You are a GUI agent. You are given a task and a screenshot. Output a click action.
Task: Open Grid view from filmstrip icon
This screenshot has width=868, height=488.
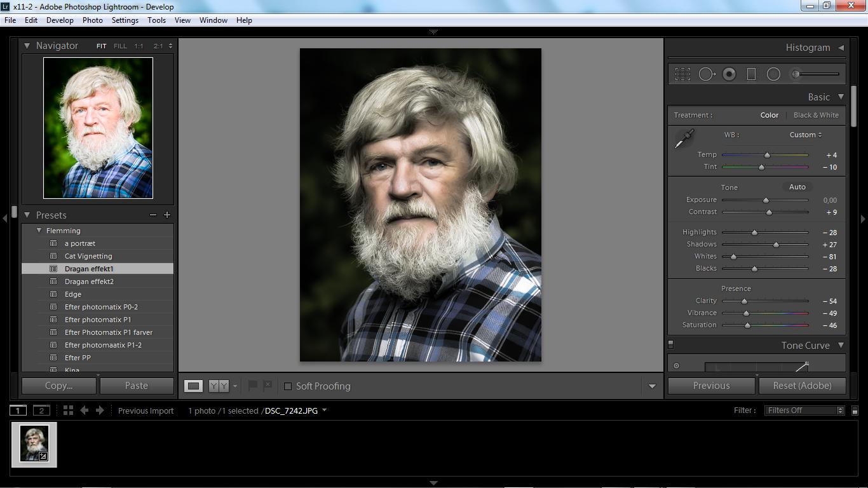(68, 410)
